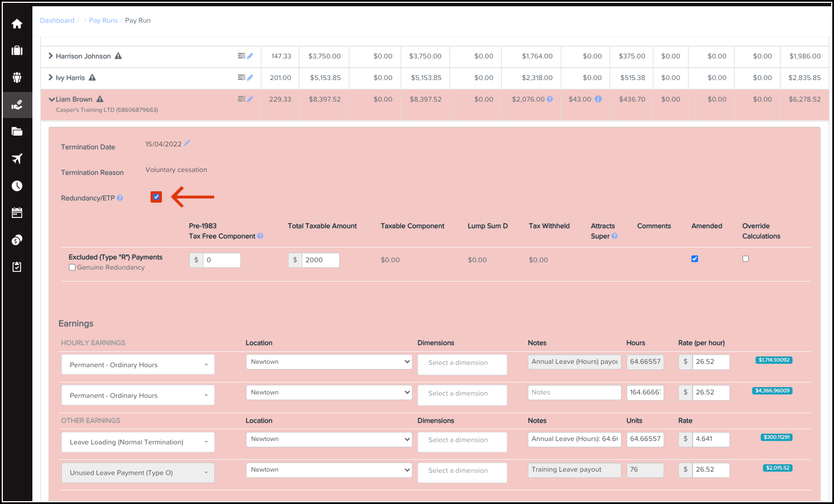Click the Total Taxable Amount input field
This screenshot has height=504, width=834.
pos(320,260)
